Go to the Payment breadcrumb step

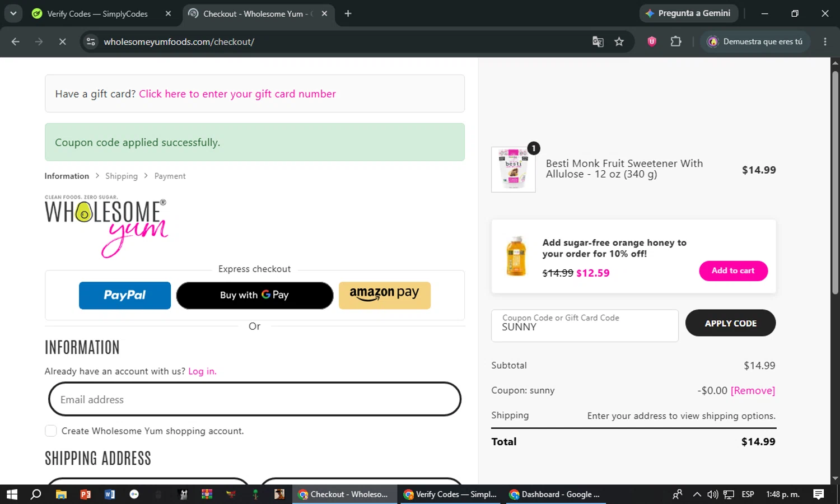[170, 176]
